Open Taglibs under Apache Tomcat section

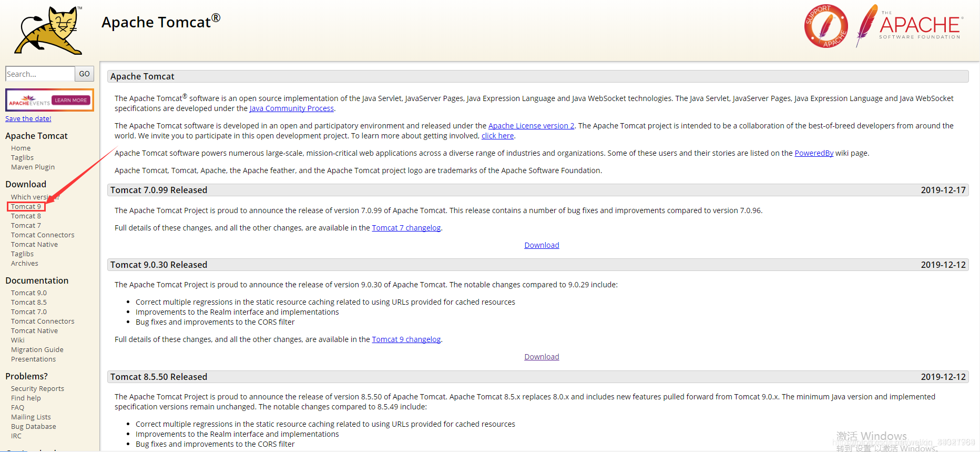22,157
